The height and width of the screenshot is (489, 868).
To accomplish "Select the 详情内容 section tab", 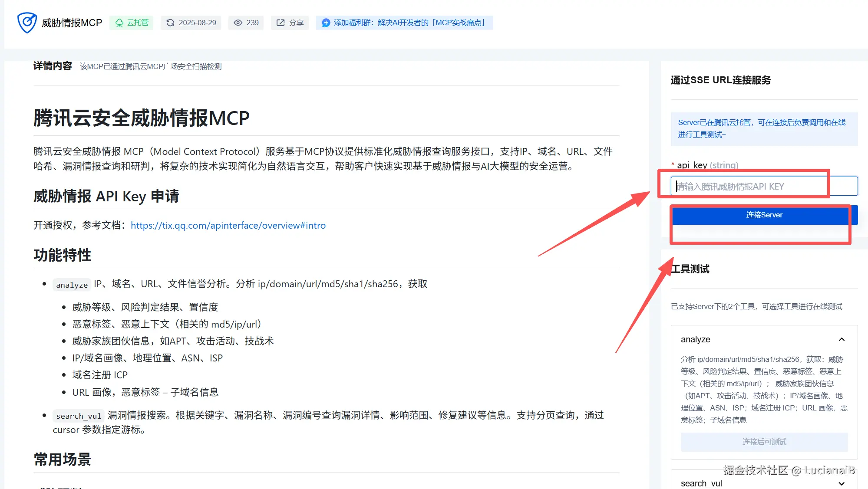I will click(53, 66).
